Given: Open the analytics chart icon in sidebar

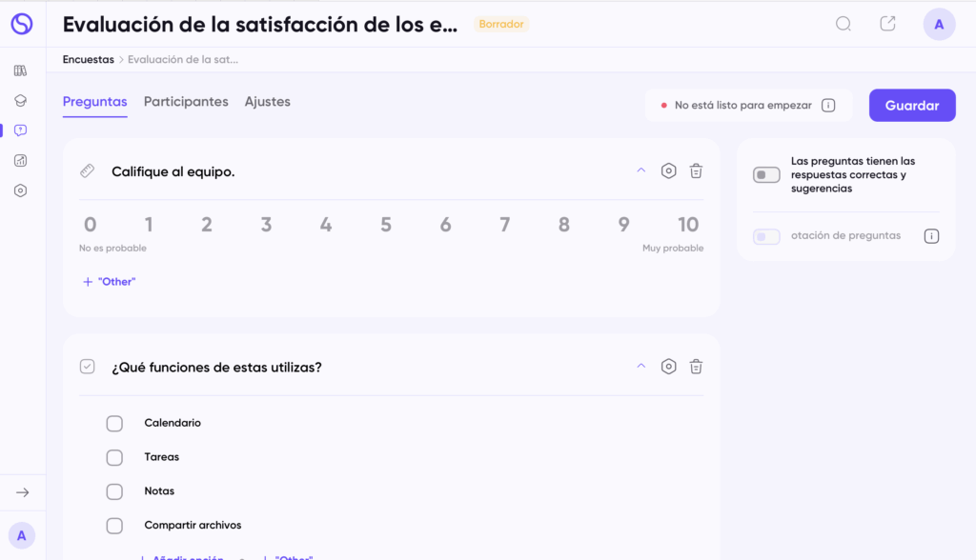Looking at the screenshot, I should pyautogui.click(x=21, y=161).
